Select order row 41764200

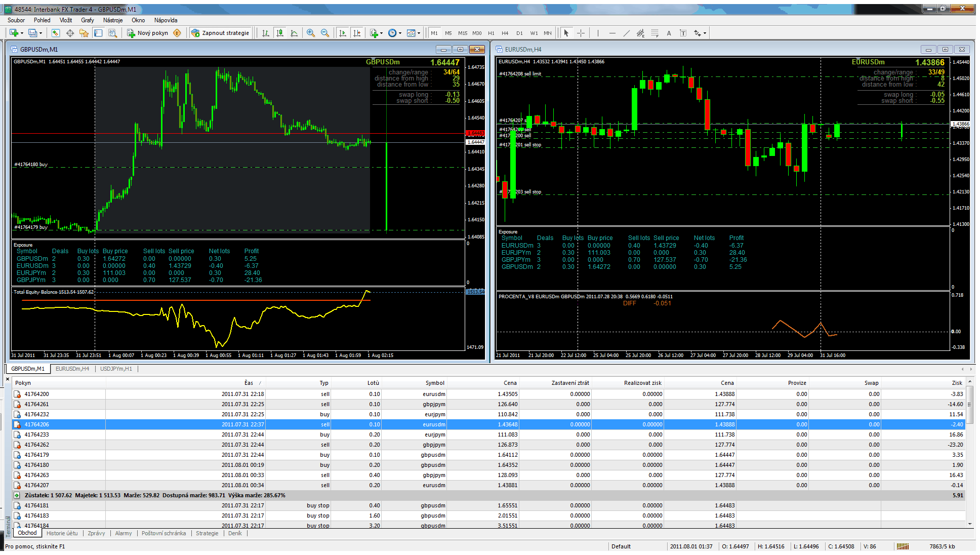pos(488,394)
